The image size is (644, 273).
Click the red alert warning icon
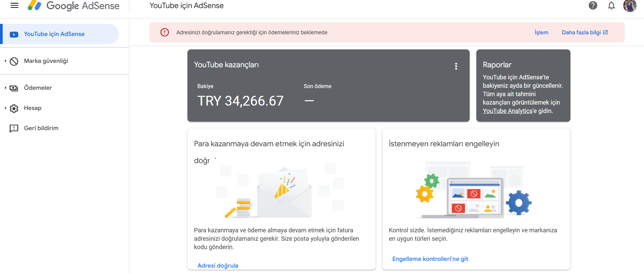point(165,32)
